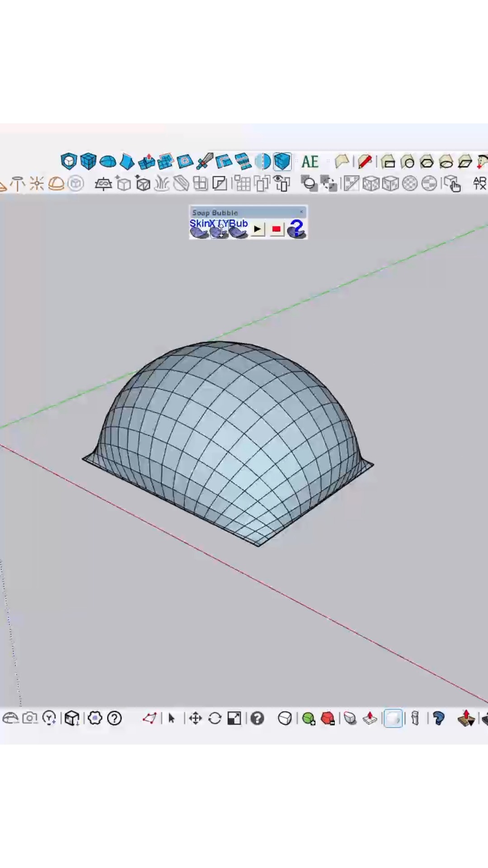This screenshot has height=868, width=488.
Task: Click the AR TX text icon
Action: pyautogui.click(x=479, y=184)
